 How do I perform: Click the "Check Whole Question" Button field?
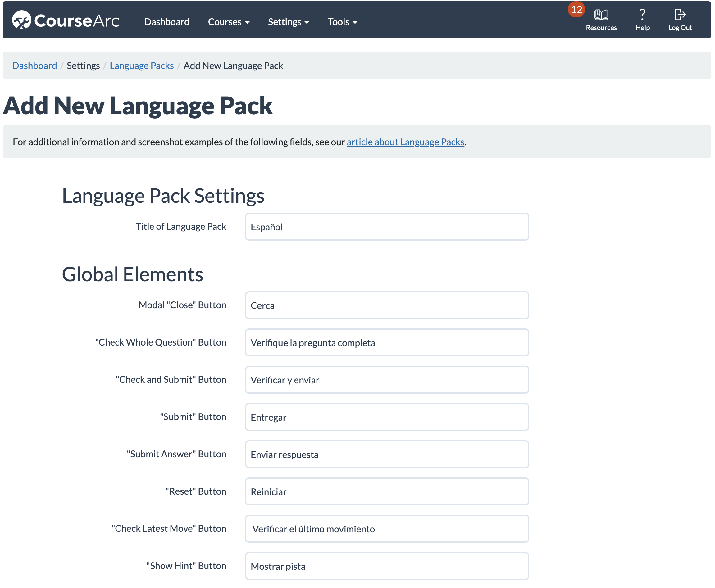(387, 343)
